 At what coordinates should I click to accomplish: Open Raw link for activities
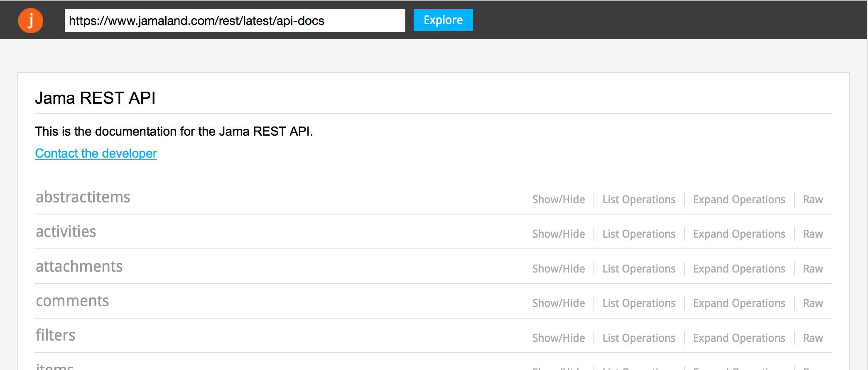[813, 234]
